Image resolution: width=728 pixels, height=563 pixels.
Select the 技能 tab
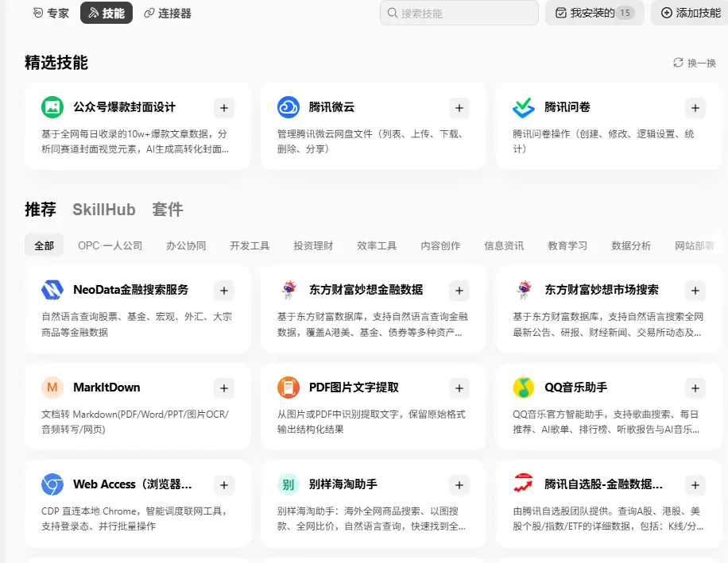[x=106, y=13]
